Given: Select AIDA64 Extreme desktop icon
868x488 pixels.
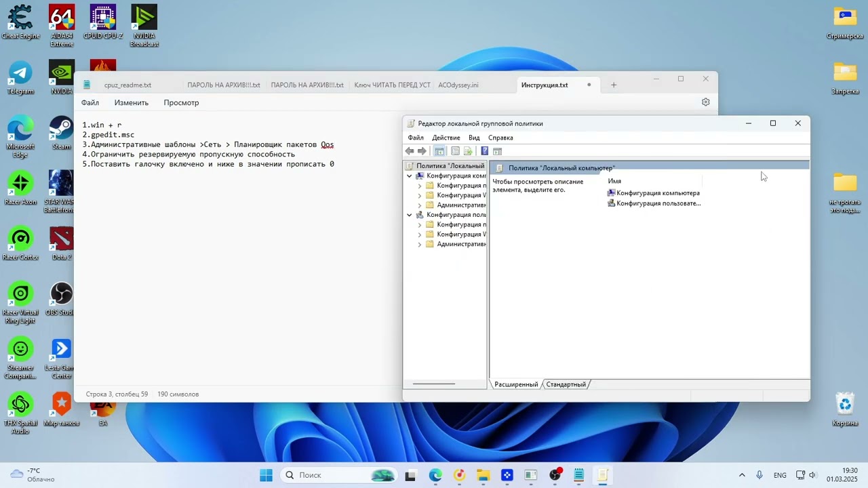Looking at the screenshot, I should [x=62, y=26].
